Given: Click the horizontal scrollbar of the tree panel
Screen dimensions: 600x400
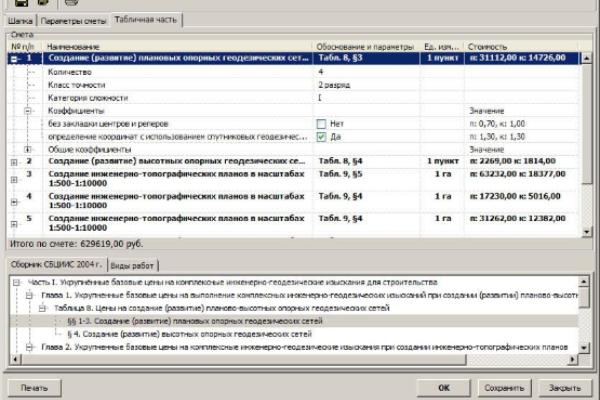Looking at the screenshot, I should [294, 359].
